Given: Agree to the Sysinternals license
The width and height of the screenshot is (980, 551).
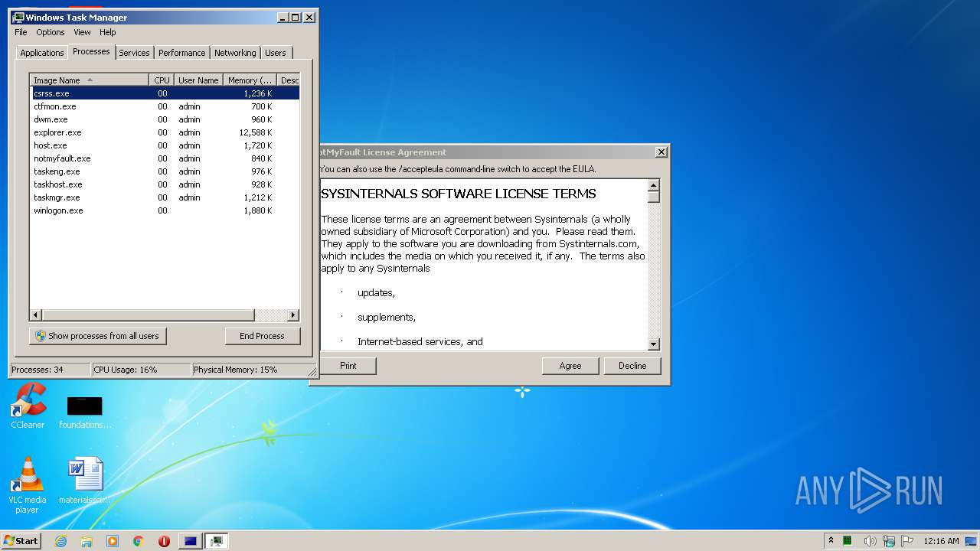Looking at the screenshot, I should tap(570, 366).
